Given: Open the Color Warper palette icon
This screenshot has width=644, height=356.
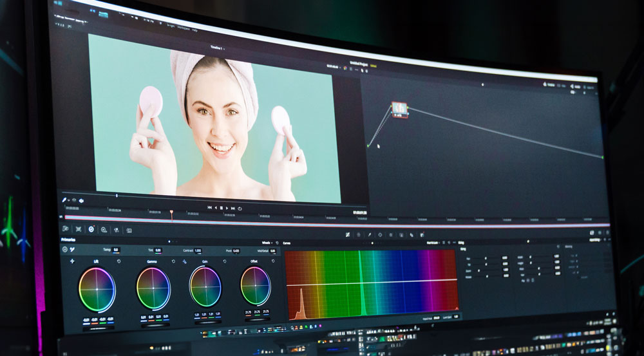Looking at the screenshot, I should click(359, 235).
